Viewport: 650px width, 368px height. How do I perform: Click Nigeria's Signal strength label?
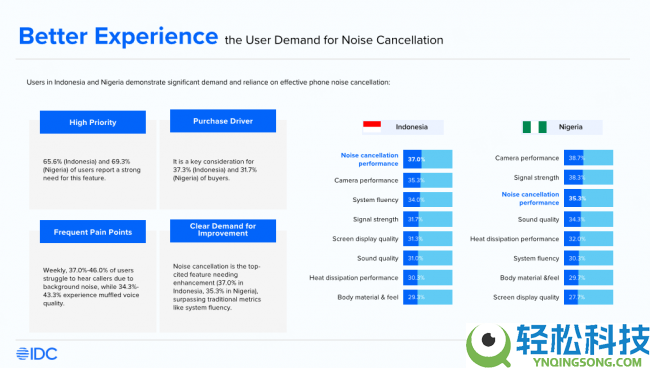click(x=536, y=177)
